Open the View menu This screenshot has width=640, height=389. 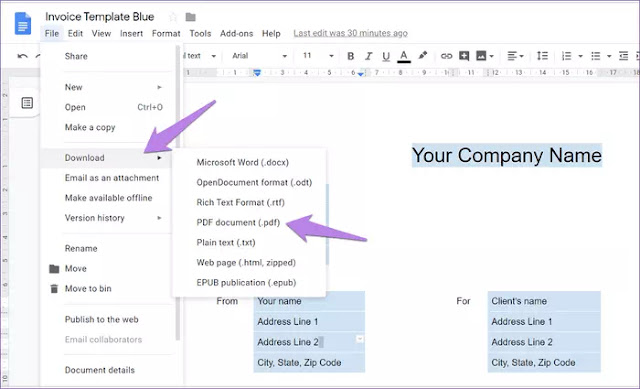click(101, 33)
